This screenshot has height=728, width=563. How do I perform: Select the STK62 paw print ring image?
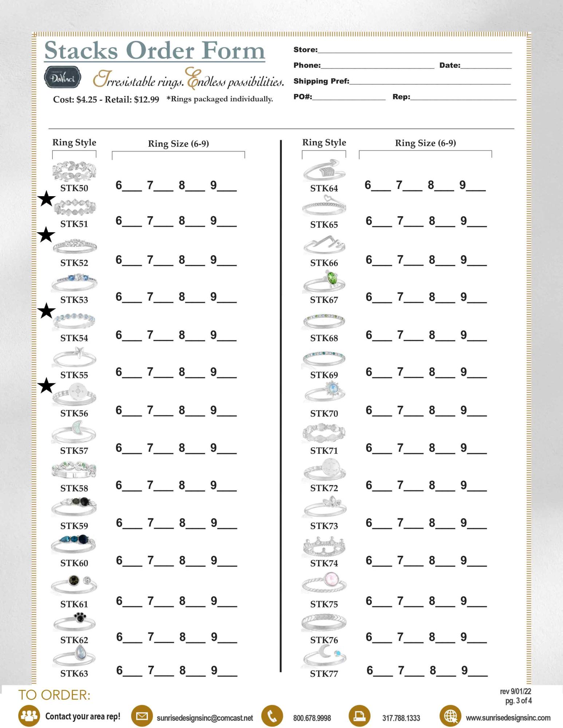tap(74, 622)
